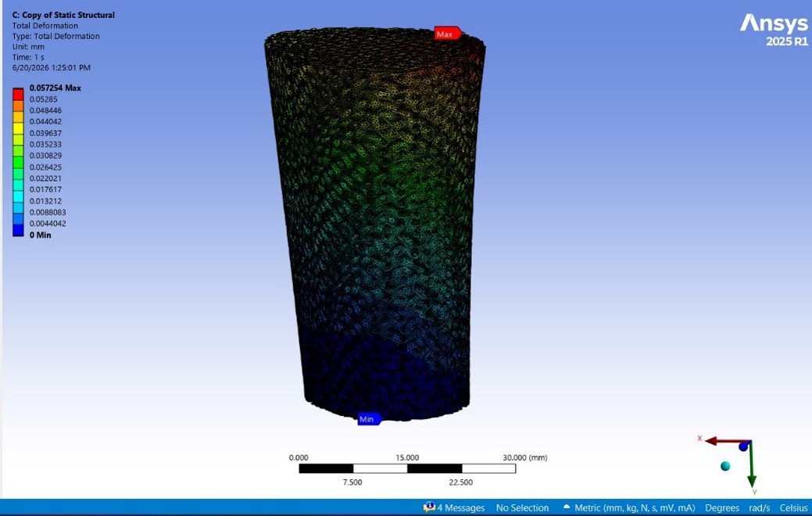The image size is (812, 516).
Task: Select the bright yellow legend band
Action: click(18, 128)
